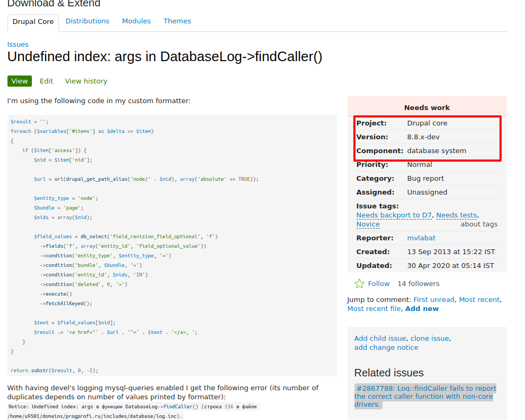This screenshot has width=525, height=420.
Task: Click the Drupal core project value
Action: pyautogui.click(x=427, y=123)
